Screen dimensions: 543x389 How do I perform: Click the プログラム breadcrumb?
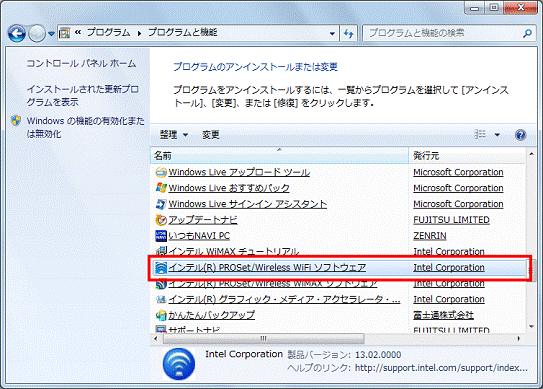108,33
